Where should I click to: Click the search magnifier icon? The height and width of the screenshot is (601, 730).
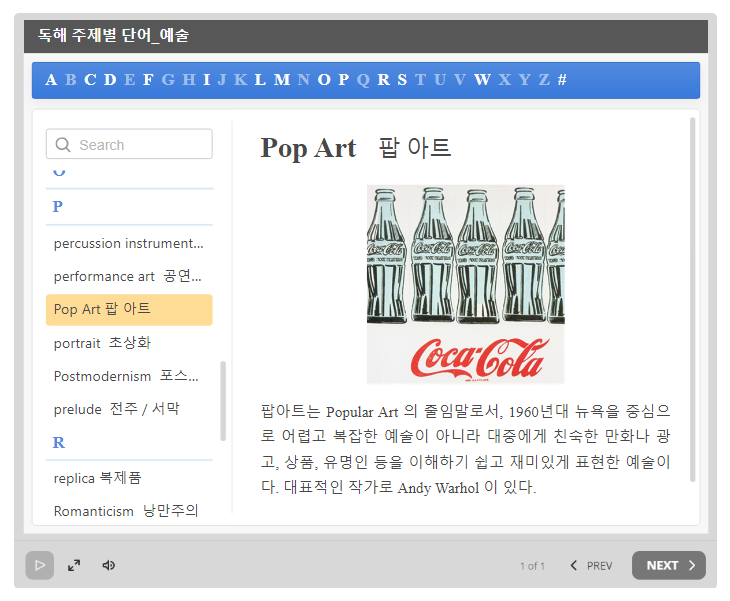pyautogui.click(x=64, y=145)
